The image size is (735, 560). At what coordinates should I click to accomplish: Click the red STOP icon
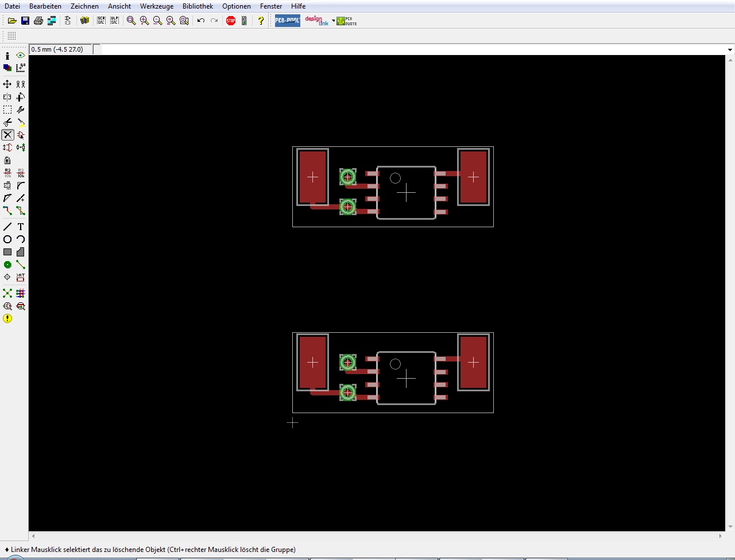tap(231, 21)
